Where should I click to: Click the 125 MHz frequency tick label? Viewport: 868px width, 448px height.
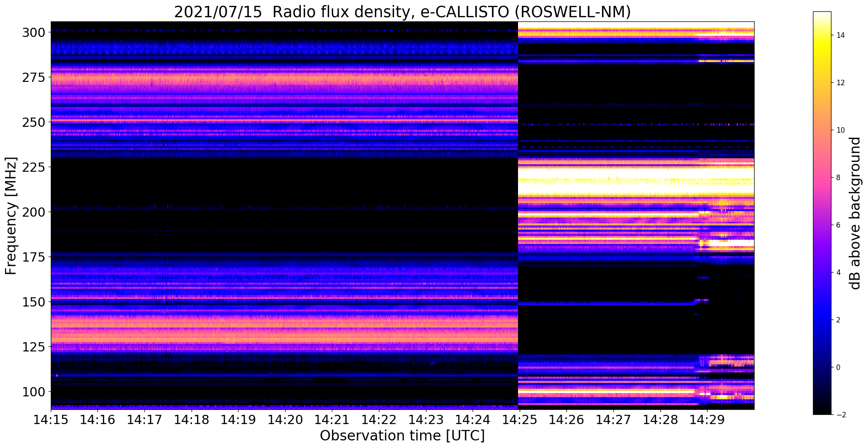[x=34, y=347]
